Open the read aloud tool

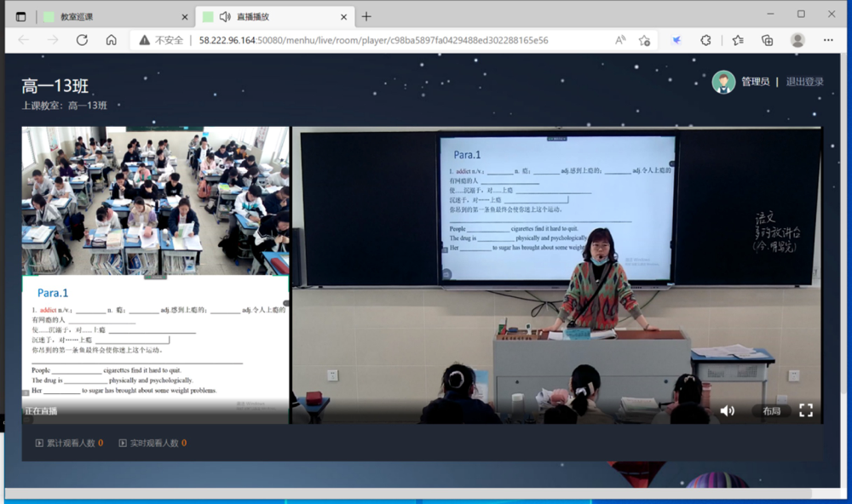[620, 40]
